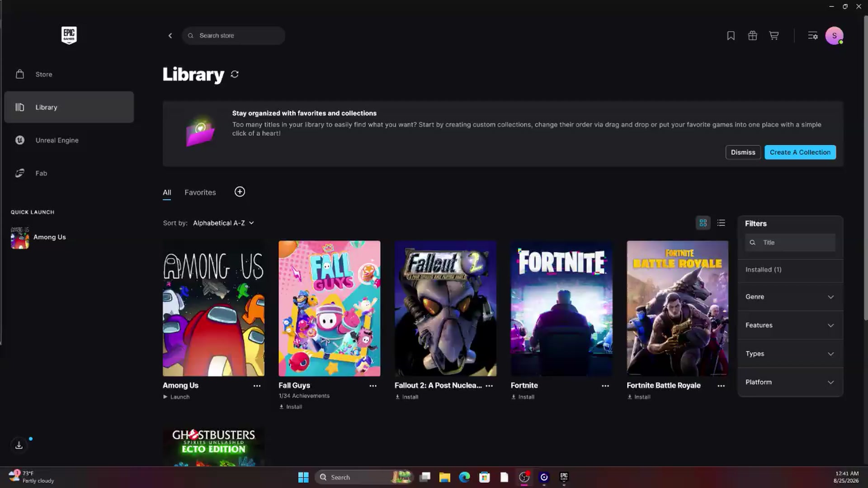Open Microsoft Store from taskbar
868x488 pixels.
[x=484, y=477]
